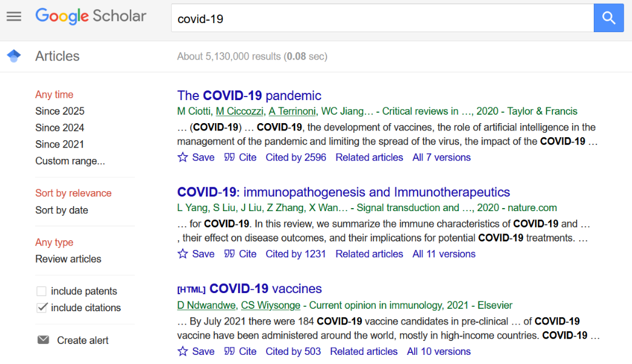Click the Cite quote icon for immunopathogenesis article
This screenshot has width=632, height=364.
click(229, 254)
